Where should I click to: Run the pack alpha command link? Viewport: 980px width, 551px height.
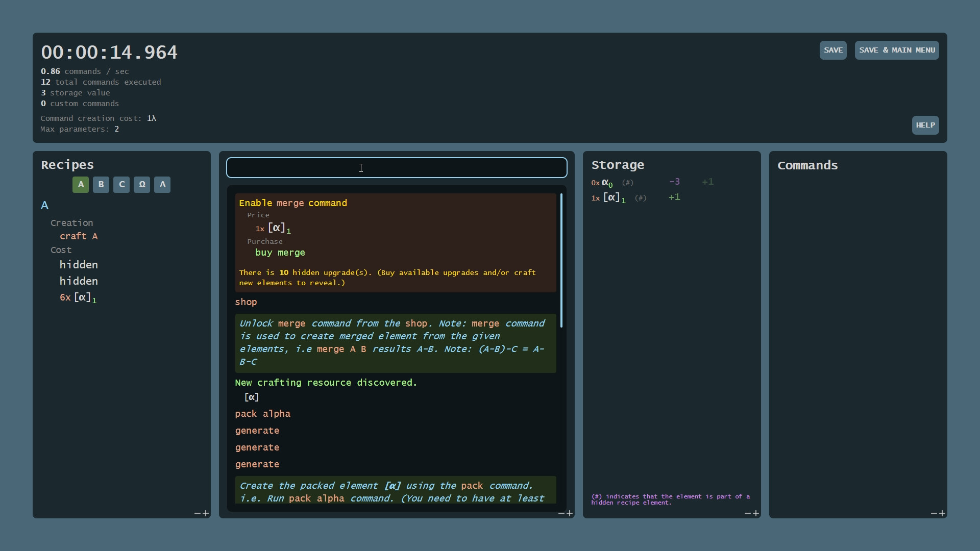(263, 414)
